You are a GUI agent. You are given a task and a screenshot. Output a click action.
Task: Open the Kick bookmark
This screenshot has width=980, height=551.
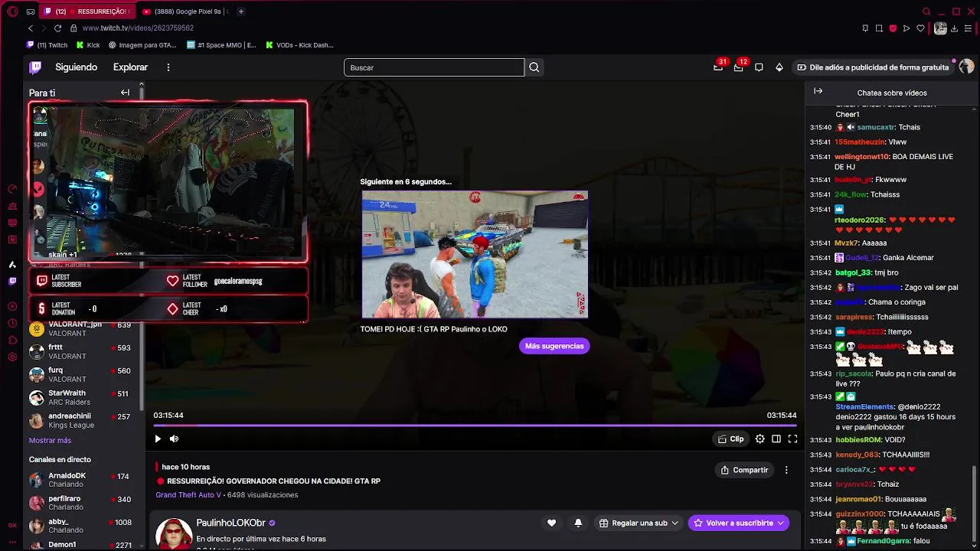click(87, 45)
